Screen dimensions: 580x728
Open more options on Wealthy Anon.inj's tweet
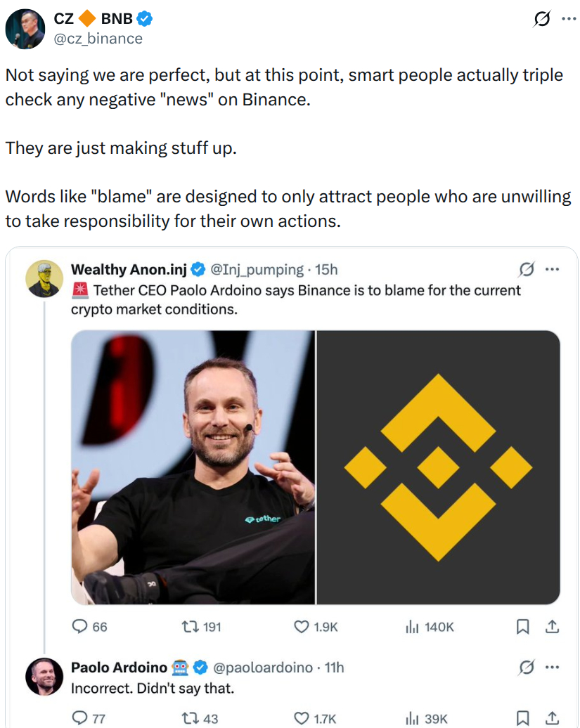(553, 269)
